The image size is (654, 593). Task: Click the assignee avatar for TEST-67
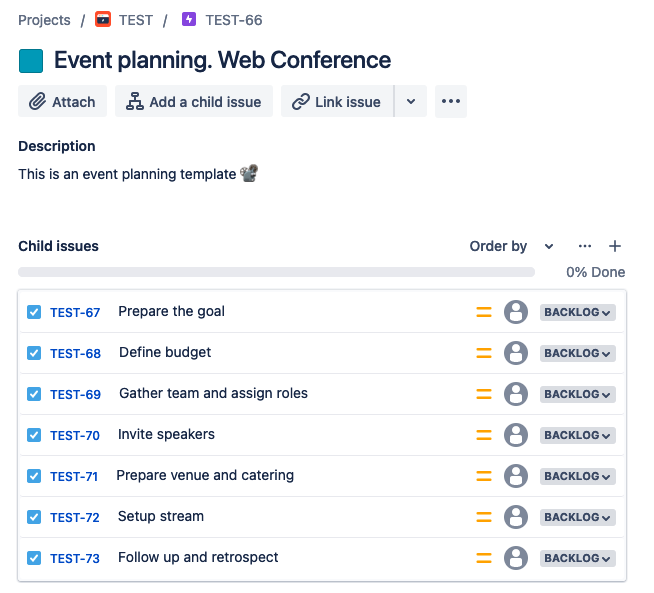point(516,312)
